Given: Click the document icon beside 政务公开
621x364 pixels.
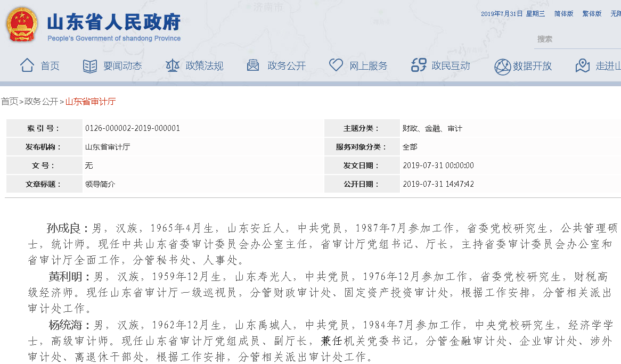Looking at the screenshot, I should [x=253, y=65].
